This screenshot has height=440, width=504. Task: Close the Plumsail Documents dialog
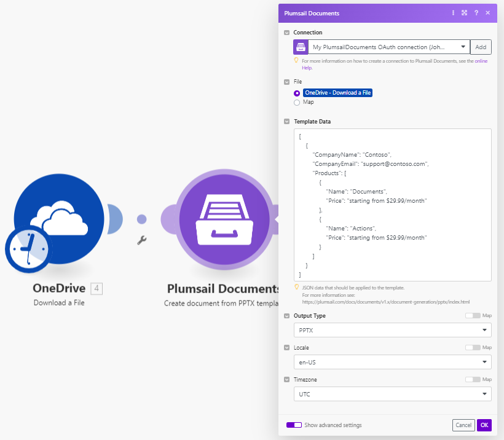click(x=488, y=13)
